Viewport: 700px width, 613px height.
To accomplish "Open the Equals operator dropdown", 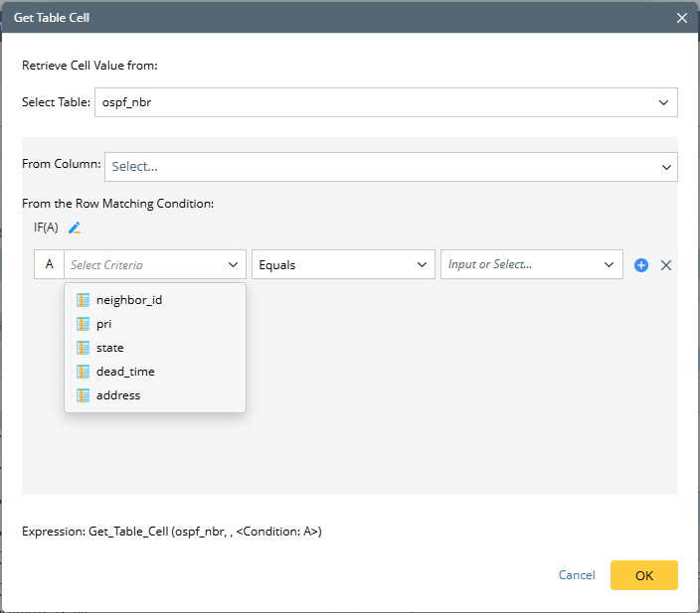I will click(342, 265).
